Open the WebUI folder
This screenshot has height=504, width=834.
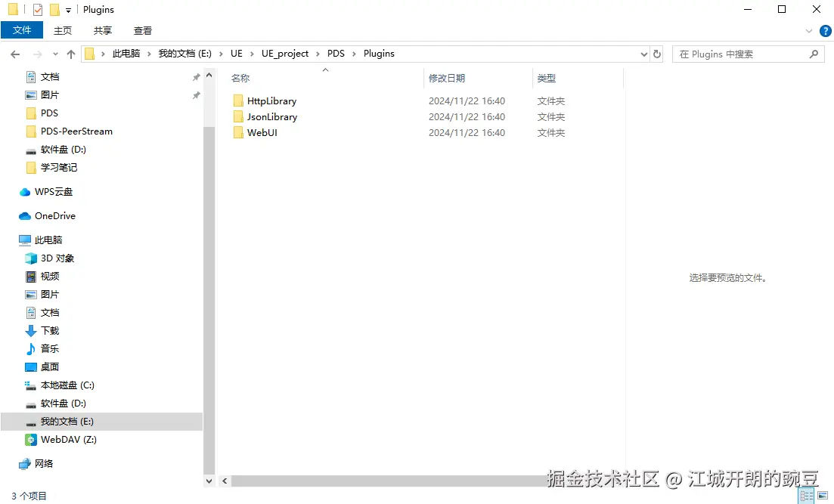coord(262,132)
